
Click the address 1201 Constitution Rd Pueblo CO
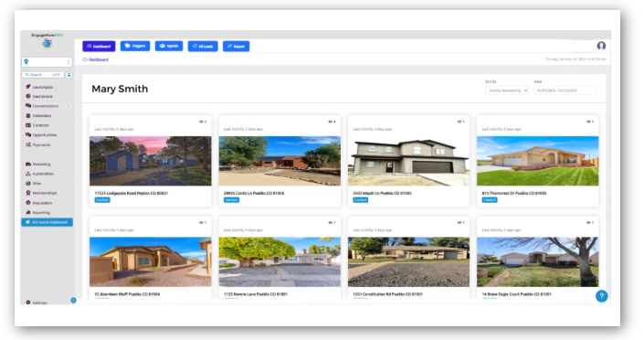tap(387, 294)
